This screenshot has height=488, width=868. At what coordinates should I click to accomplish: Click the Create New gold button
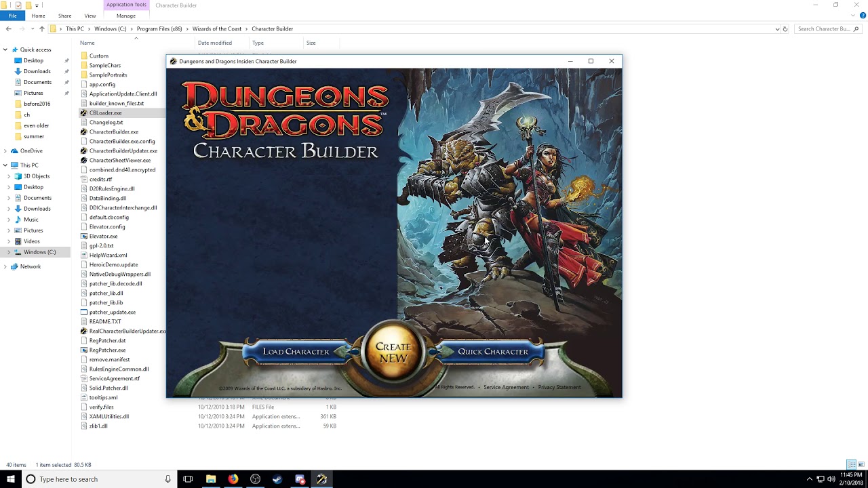(393, 352)
